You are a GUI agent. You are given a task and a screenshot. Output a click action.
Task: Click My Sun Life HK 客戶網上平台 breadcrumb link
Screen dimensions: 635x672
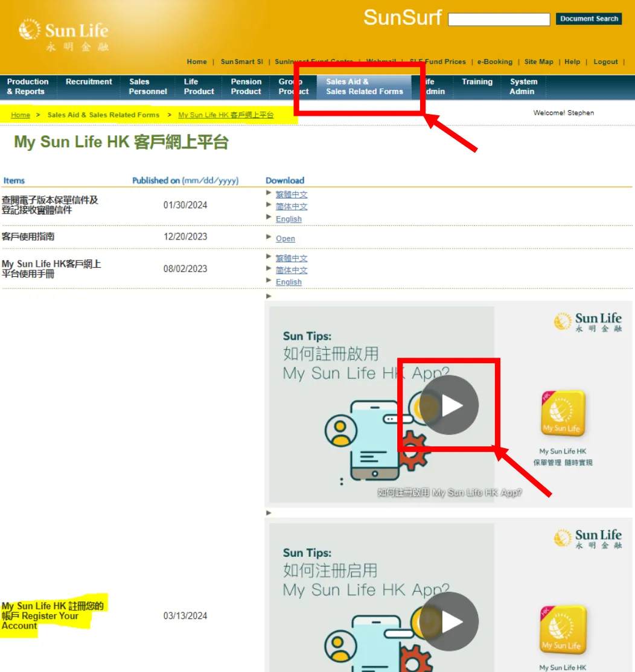point(226,115)
